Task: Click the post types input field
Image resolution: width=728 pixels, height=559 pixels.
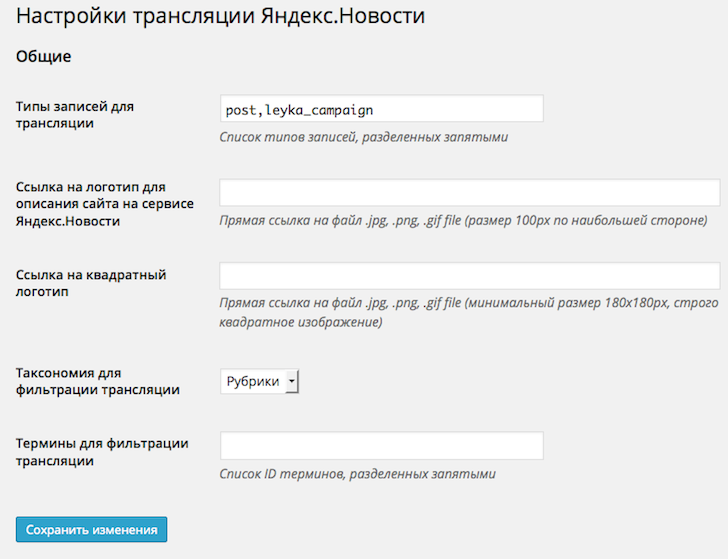Action: point(382,109)
